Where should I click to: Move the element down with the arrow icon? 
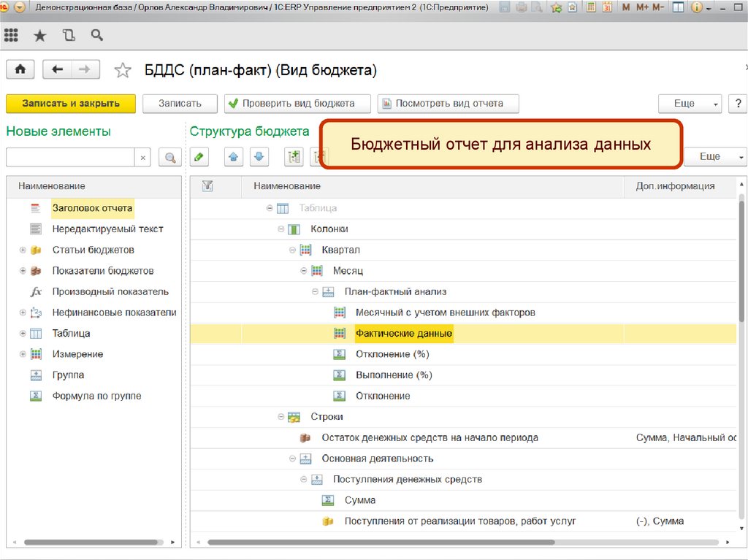pyautogui.click(x=259, y=156)
